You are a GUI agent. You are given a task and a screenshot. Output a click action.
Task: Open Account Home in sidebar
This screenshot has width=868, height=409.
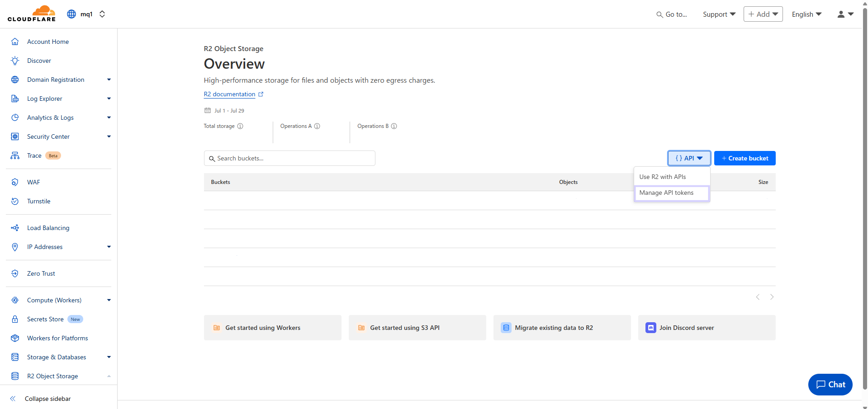tap(48, 42)
